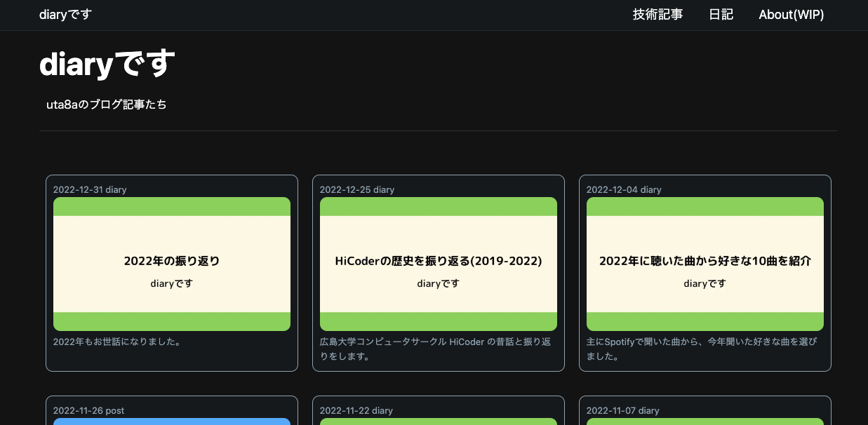
Task: Click the green thumbnail under 2022-11-07 diary
Action: pyautogui.click(x=705, y=422)
